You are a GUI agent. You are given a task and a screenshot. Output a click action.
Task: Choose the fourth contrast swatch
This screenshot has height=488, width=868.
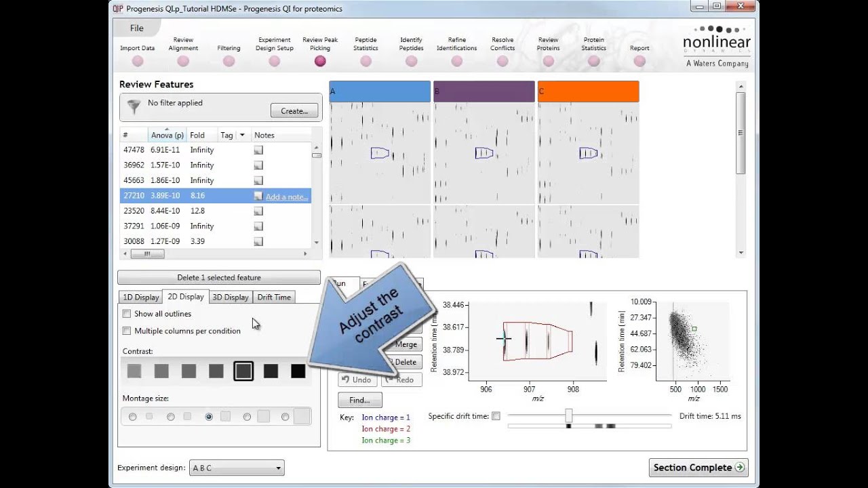pyautogui.click(x=216, y=371)
